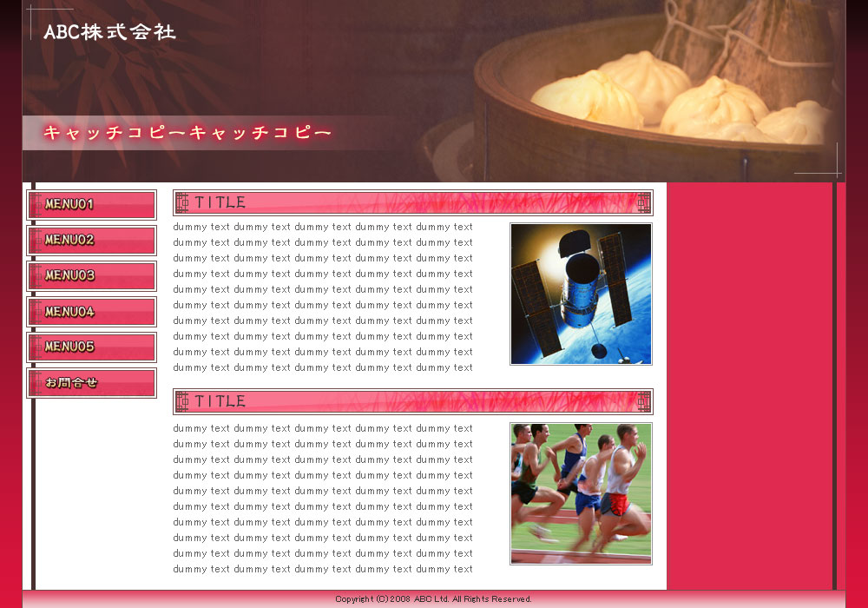Click the running athletes thumbnail image

[581, 494]
